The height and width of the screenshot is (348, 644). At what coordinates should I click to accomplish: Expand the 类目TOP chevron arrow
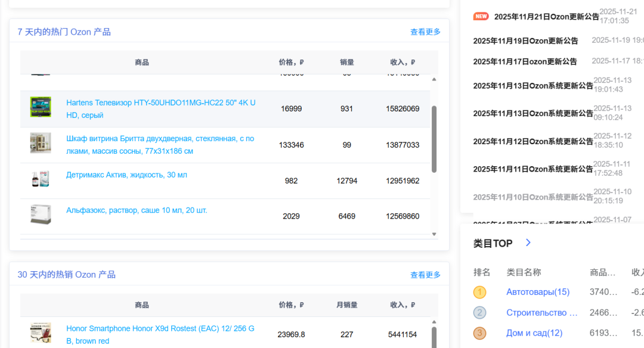(528, 243)
